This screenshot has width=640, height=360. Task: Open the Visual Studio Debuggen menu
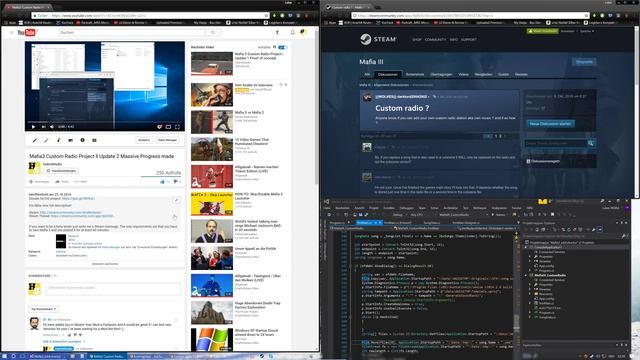click(x=406, y=208)
